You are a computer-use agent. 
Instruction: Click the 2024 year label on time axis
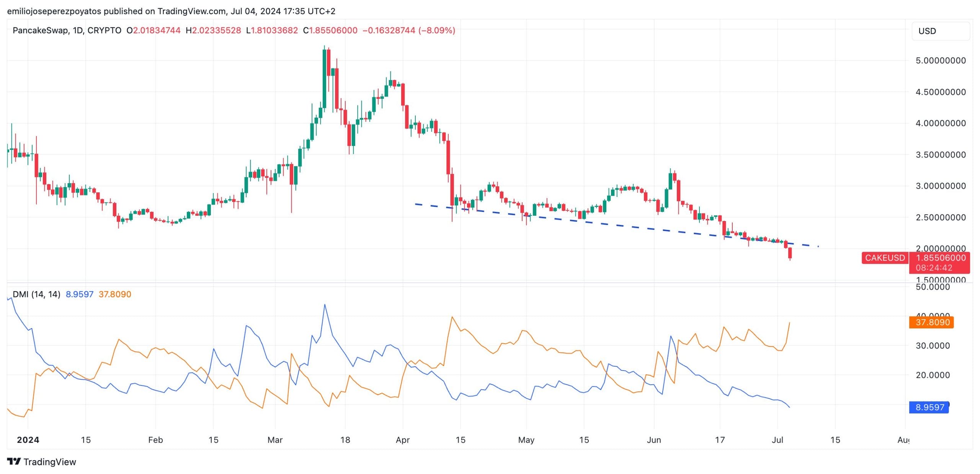tap(28, 440)
